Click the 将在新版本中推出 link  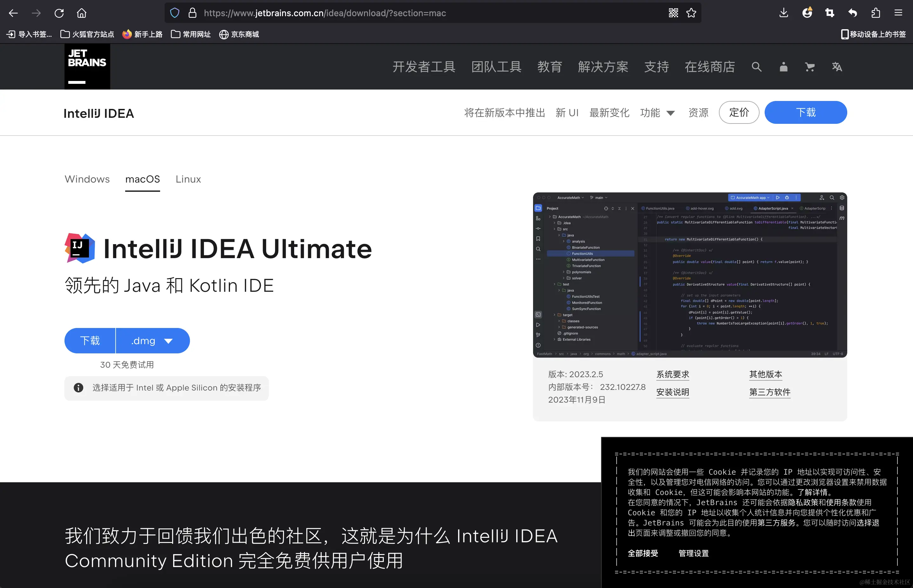click(505, 113)
